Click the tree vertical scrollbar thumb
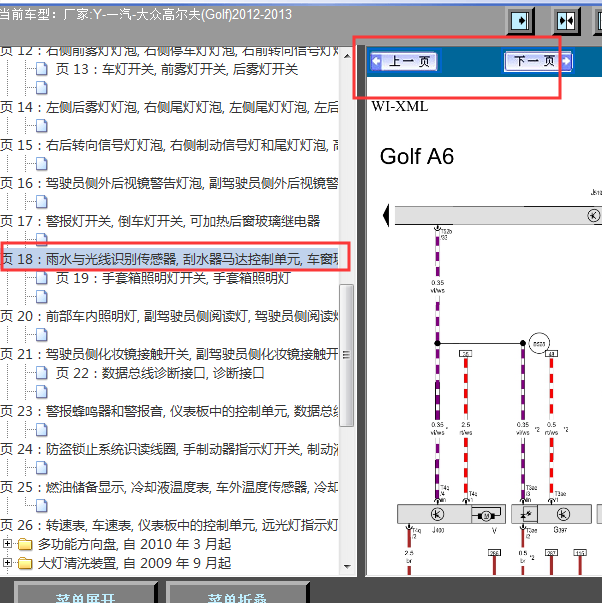Viewport: 602px width, 603px height. pyautogui.click(x=347, y=355)
